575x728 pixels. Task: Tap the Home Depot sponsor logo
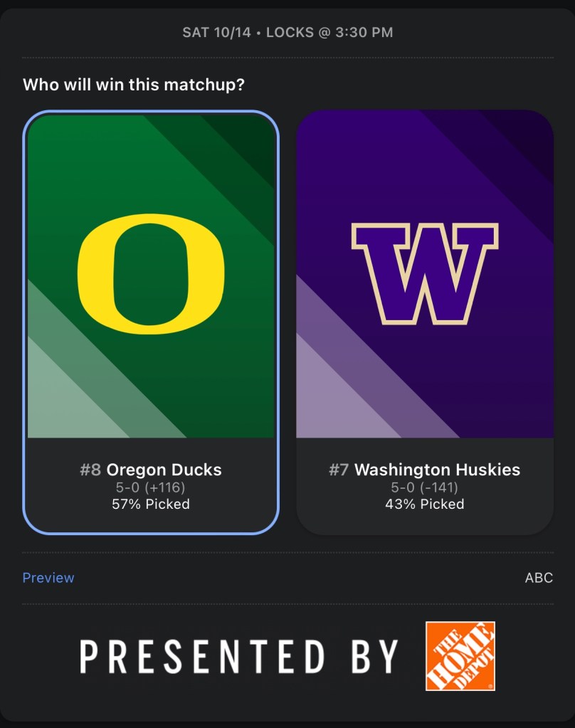tap(460, 656)
